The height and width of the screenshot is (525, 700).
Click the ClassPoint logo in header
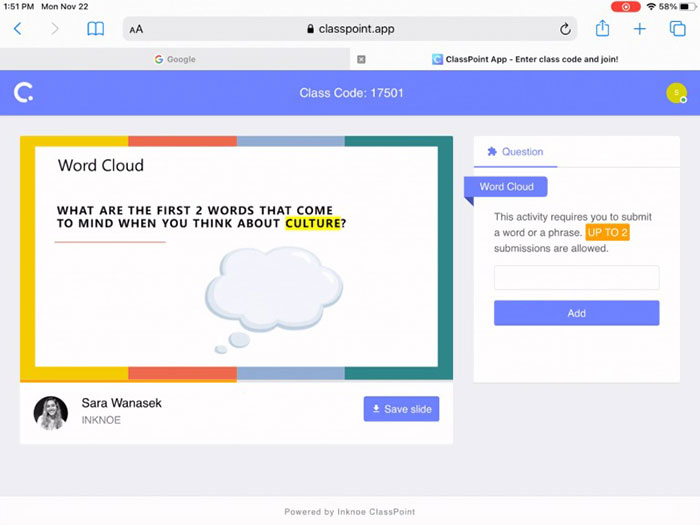coord(24,93)
